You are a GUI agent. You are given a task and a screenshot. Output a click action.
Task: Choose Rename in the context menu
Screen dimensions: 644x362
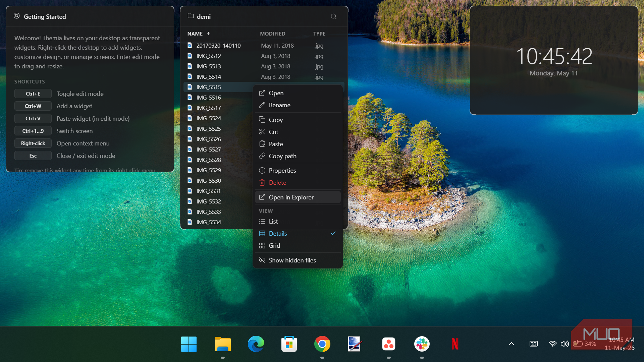(x=298, y=105)
